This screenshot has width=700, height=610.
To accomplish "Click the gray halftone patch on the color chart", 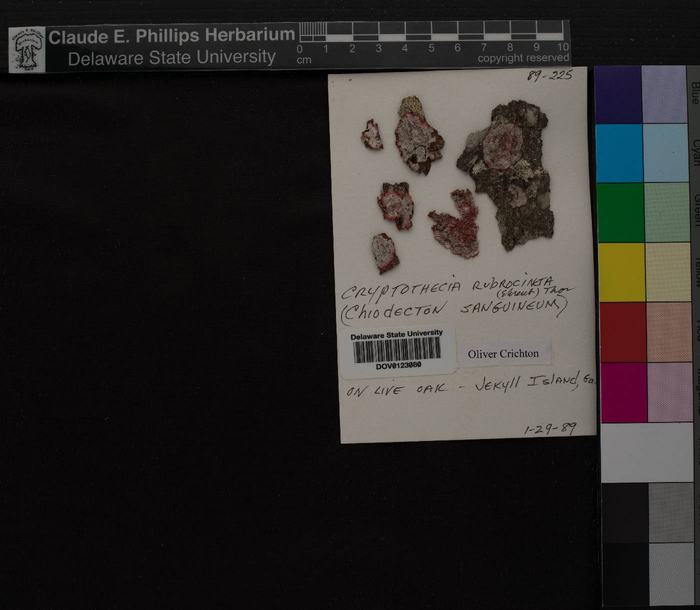I will tap(672, 512).
